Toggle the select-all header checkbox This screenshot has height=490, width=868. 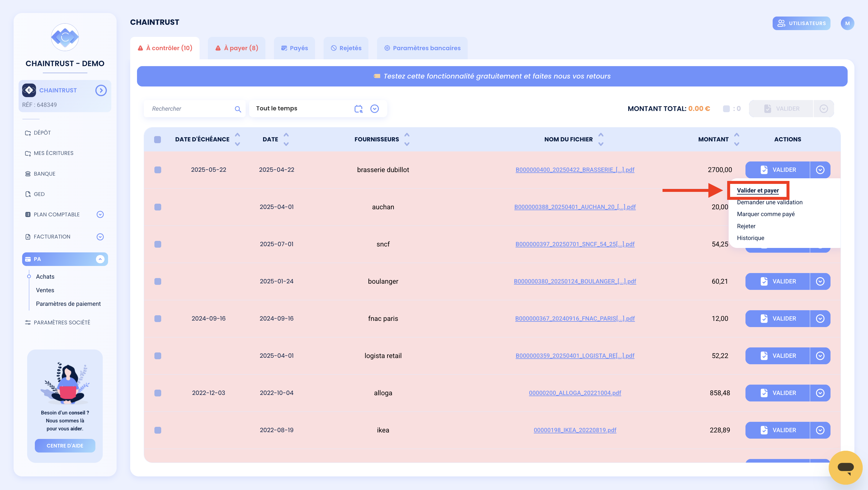[x=157, y=140]
